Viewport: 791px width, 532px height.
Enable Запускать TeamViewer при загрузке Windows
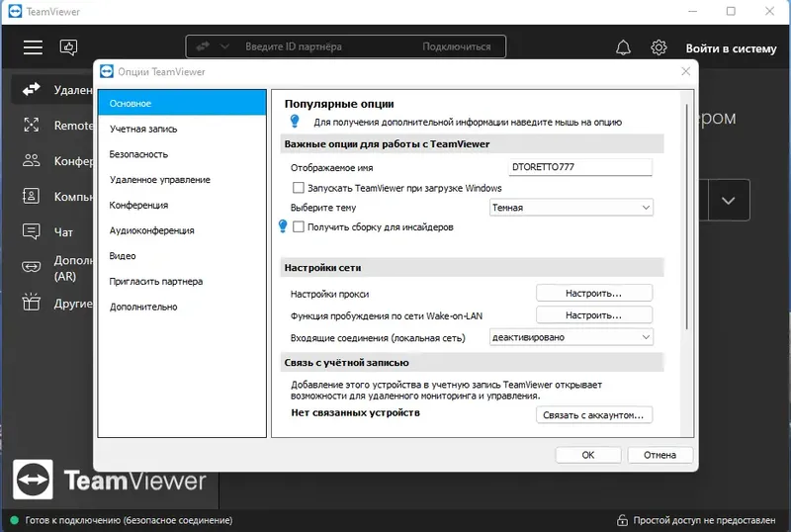click(x=299, y=188)
